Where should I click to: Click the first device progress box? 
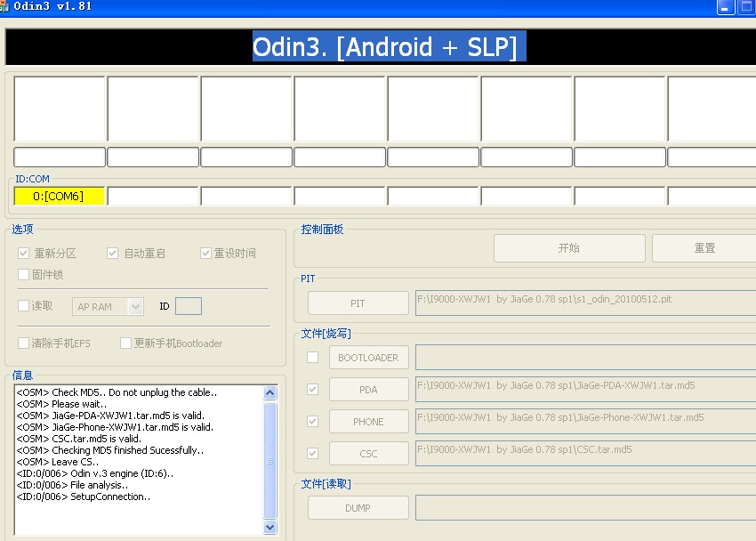[x=60, y=109]
